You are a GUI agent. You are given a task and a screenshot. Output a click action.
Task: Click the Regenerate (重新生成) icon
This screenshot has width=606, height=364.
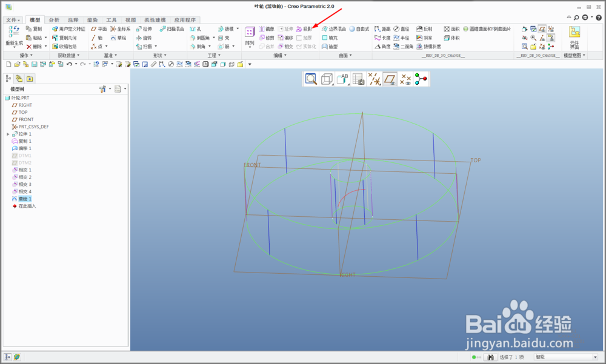(x=15, y=31)
